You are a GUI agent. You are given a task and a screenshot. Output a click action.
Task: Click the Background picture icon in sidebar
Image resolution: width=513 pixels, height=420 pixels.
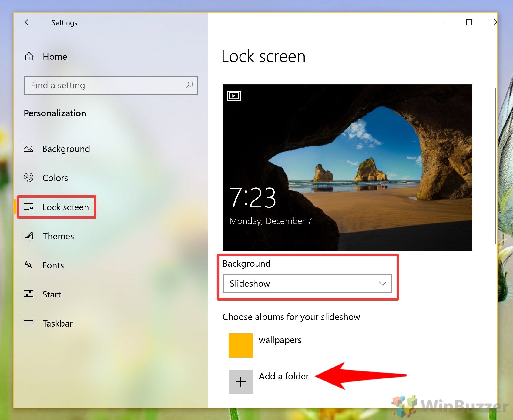pos(29,149)
